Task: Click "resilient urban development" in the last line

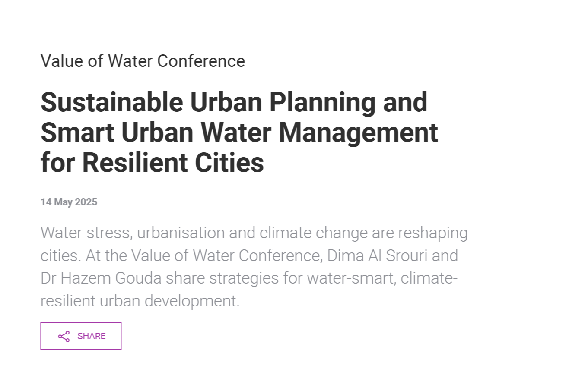Action: click(x=139, y=301)
